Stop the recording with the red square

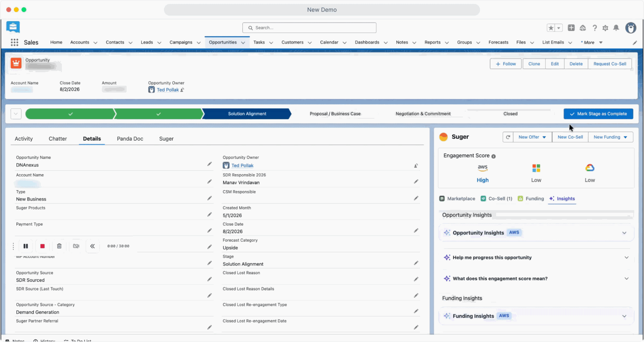pyautogui.click(x=42, y=246)
